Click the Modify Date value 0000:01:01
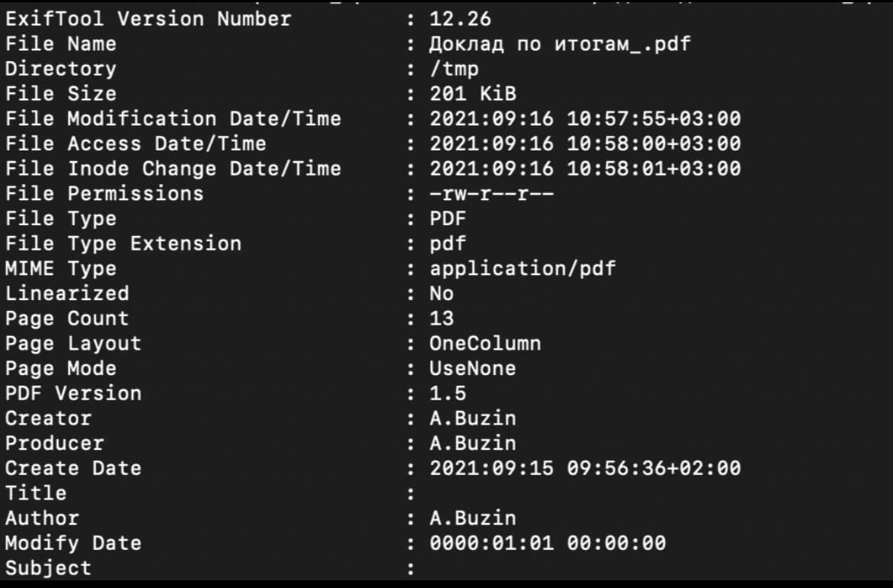Image resolution: width=893 pixels, height=588 pixels. (x=491, y=544)
